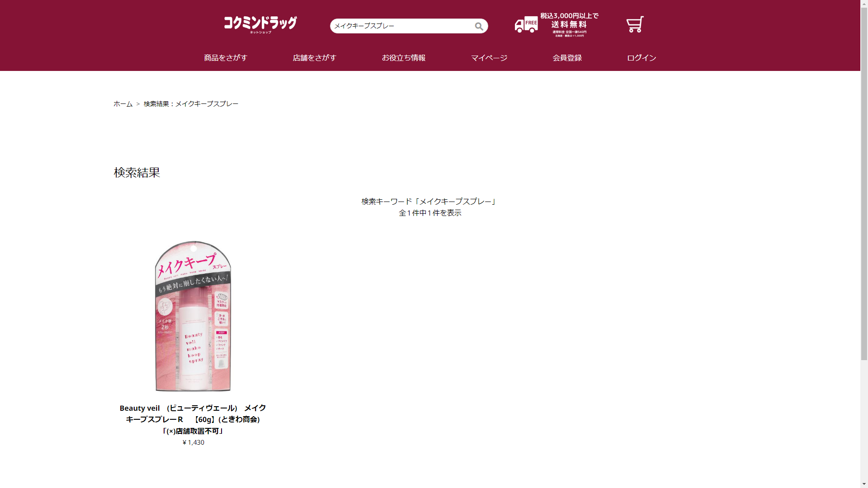The height and width of the screenshot is (488, 868).
Task: Click the free shipping truck banner
Action: tap(557, 25)
